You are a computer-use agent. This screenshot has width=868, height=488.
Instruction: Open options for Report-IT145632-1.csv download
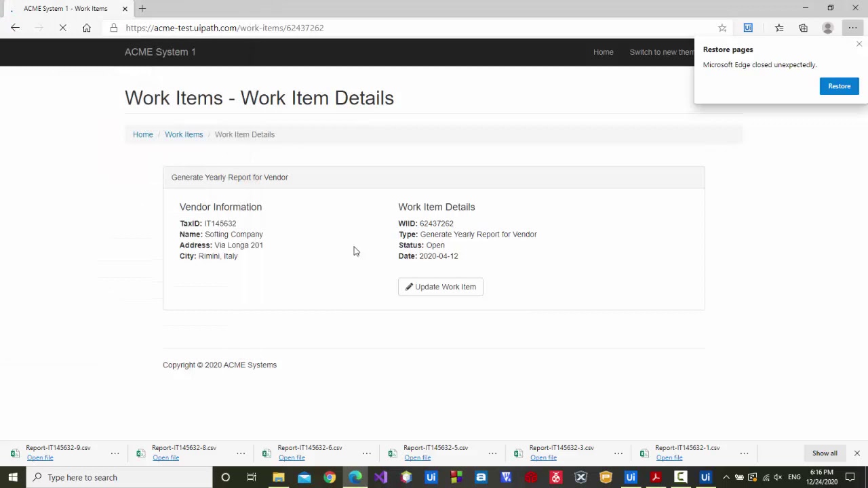click(744, 453)
